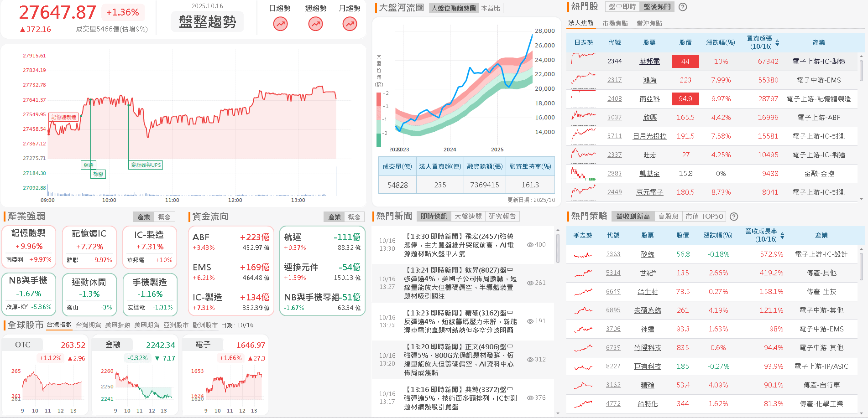868x418 pixels.
Task: Switch news to 大盤速覽 tab
Action: coord(468,217)
